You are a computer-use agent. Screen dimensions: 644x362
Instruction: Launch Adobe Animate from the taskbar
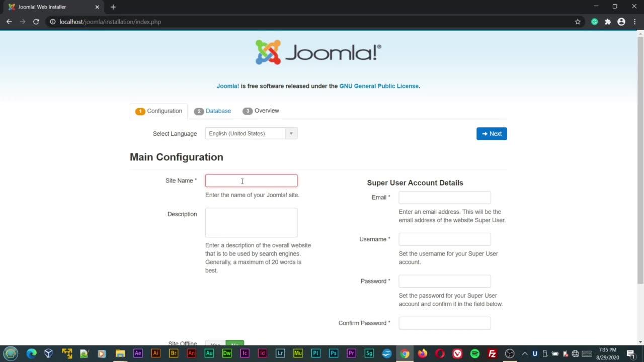click(191, 353)
